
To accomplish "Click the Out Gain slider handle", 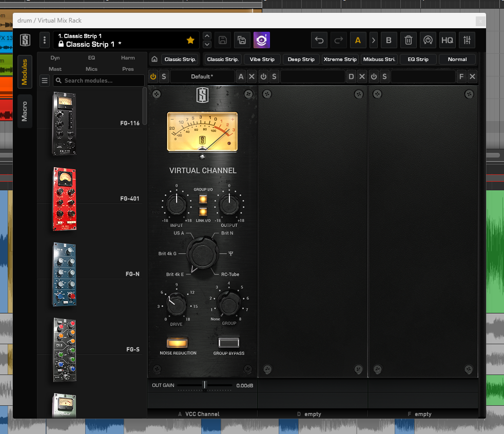I will click(x=204, y=385).
